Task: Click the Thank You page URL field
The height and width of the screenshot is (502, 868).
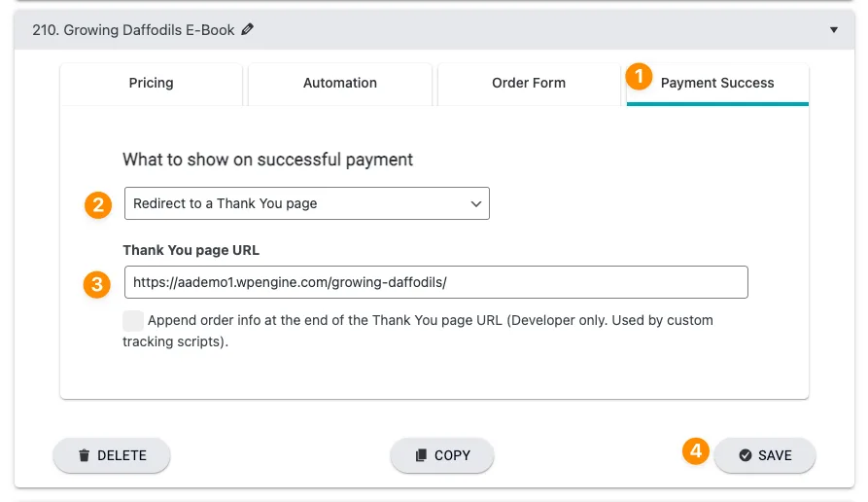Action: (x=435, y=282)
